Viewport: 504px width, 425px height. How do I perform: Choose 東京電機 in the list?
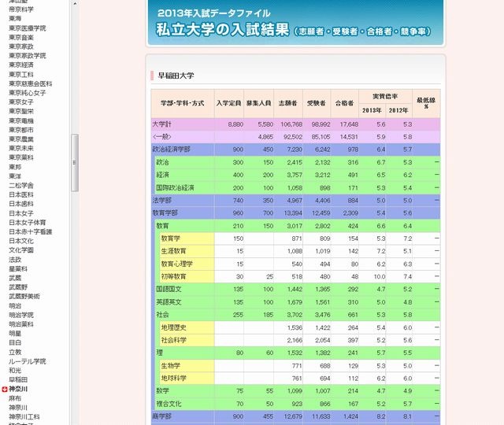(21, 120)
